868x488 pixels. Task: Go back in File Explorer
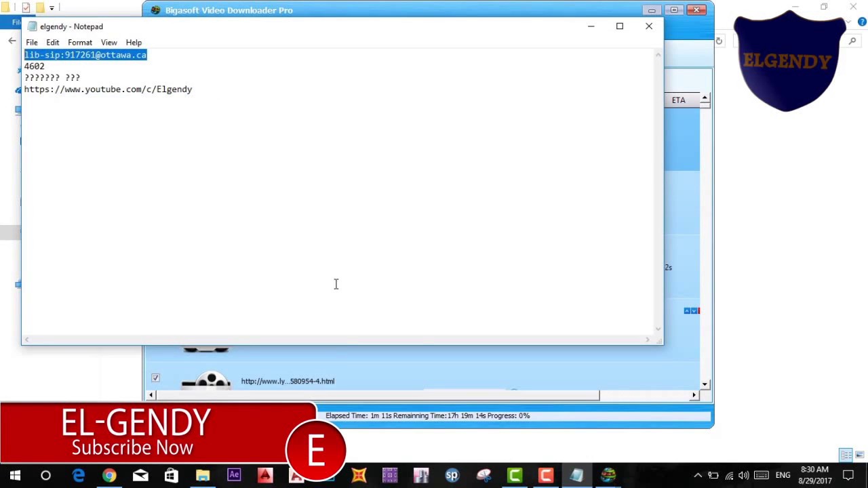12,41
